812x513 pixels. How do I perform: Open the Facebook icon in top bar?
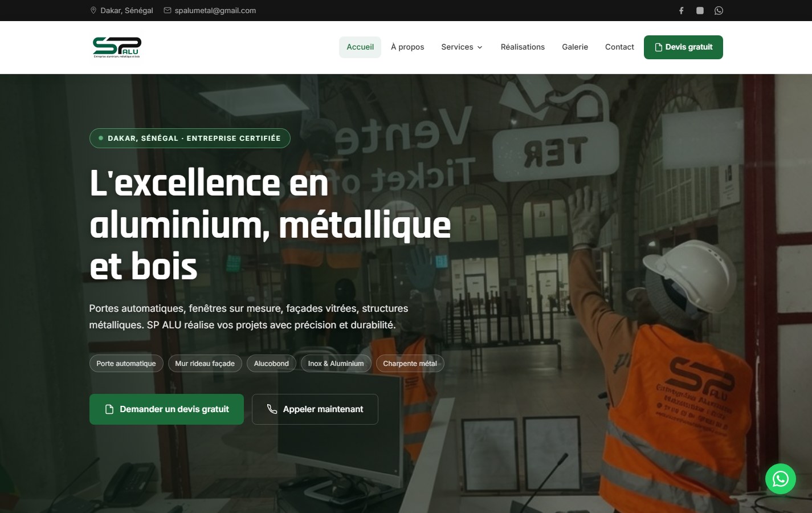pos(681,10)
